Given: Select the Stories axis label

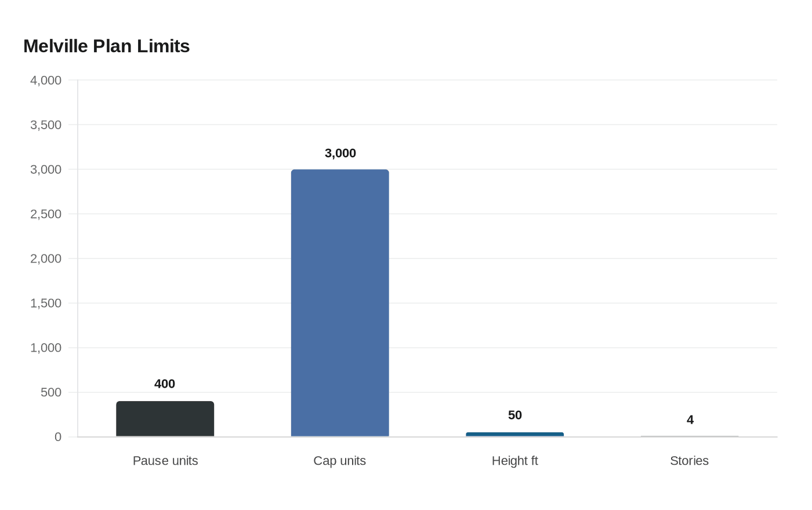Looking at the screenshot, I should [690, 461].
